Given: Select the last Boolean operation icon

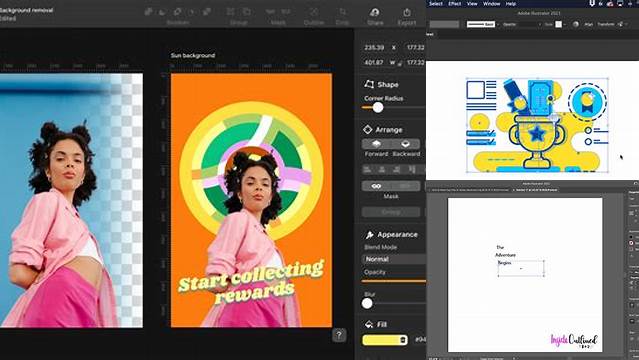Looking at the screenshot, I should point(207,12).
